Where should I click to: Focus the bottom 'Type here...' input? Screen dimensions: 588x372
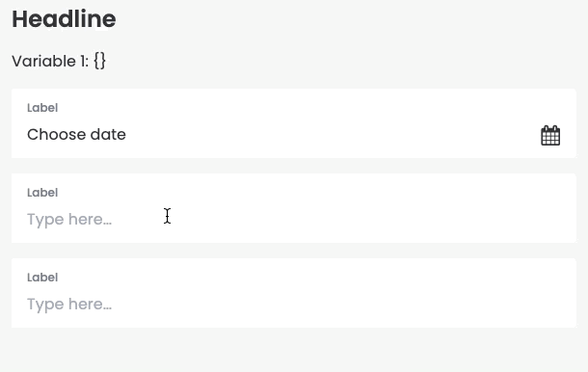pyautogui.click(x=294, y=293)
